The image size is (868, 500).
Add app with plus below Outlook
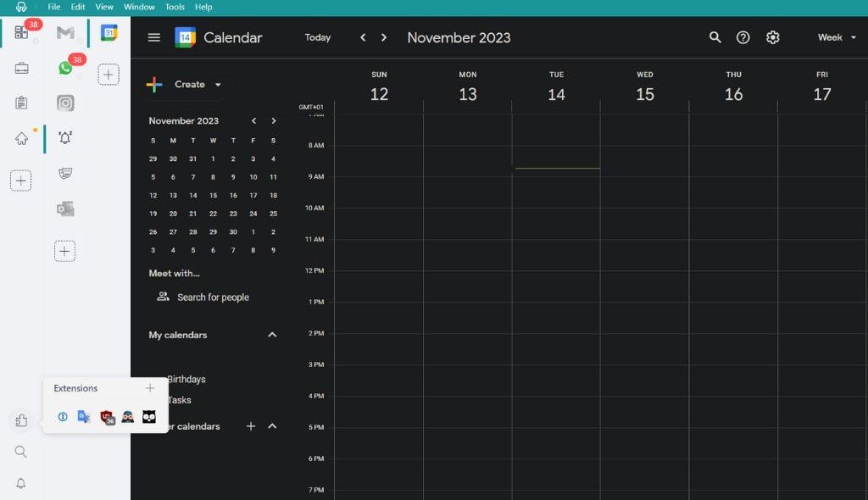tap(64, 252)
